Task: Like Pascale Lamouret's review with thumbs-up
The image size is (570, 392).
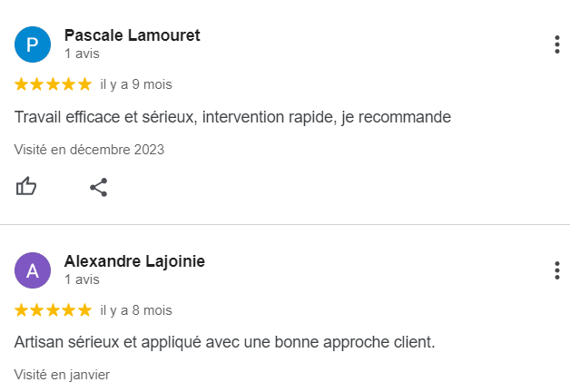Action: [26, 186]
